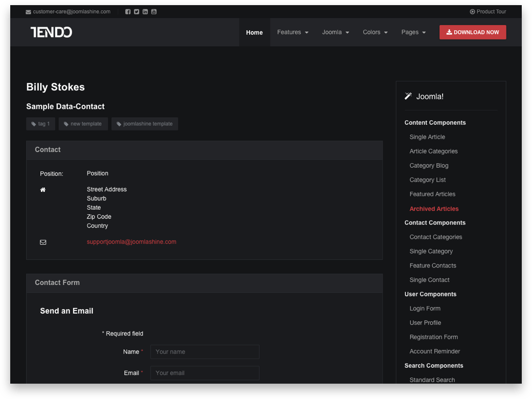The height and width of the screenshot is (399, 532).
Task: Open Featured Articles sidebar link
Action: click(x=432, y=194)
